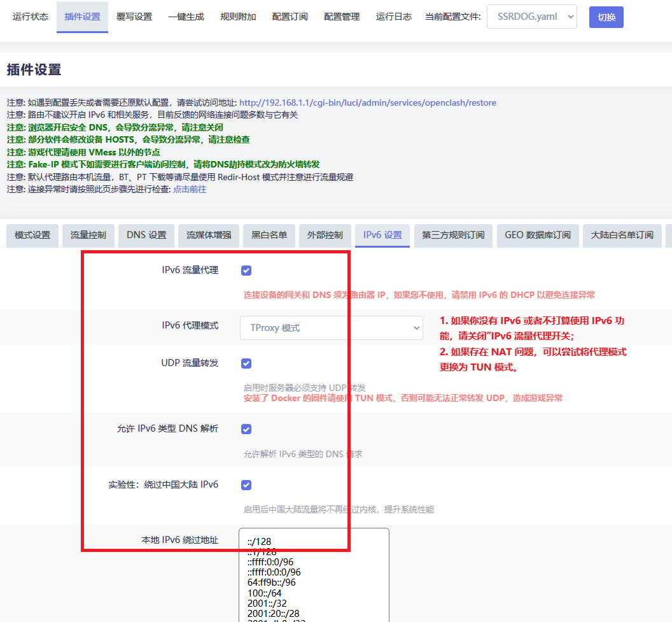Open the 覆写设置 tab
The height and width of the screenshot is (622, 672).
pos(134,17)
